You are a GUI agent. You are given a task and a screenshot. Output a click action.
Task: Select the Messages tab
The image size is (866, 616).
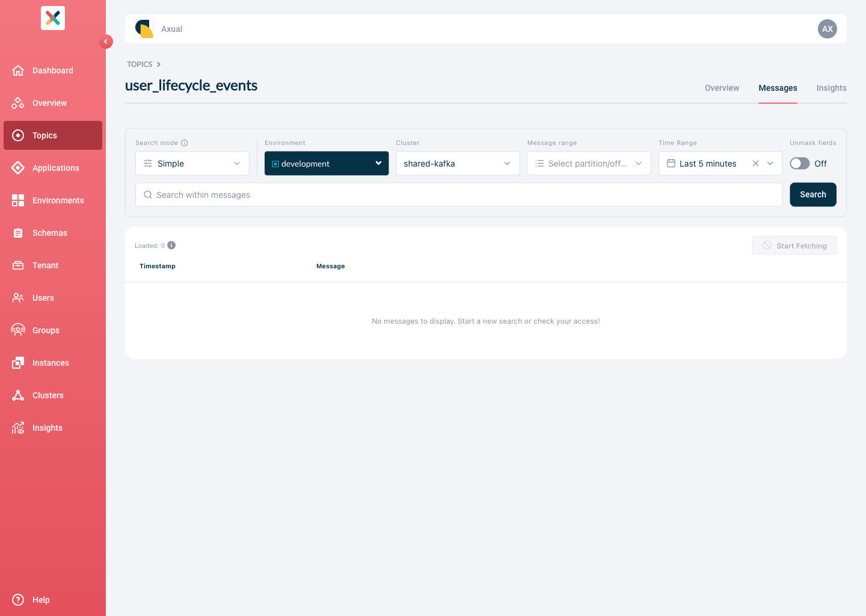778,88
